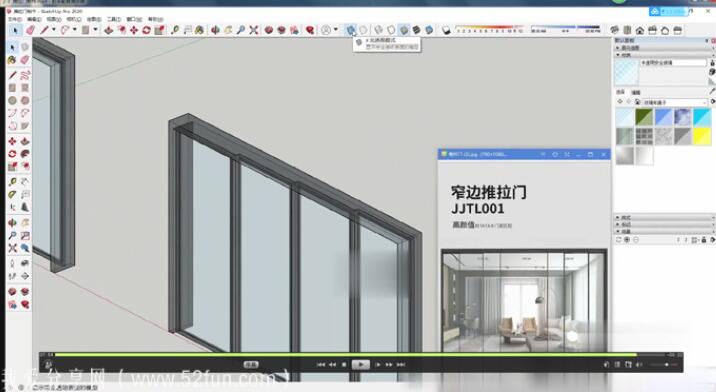Activate the Pan hand tool in top toolbar
Viewport: 716px width, 392px height.
tap(228, 30)
